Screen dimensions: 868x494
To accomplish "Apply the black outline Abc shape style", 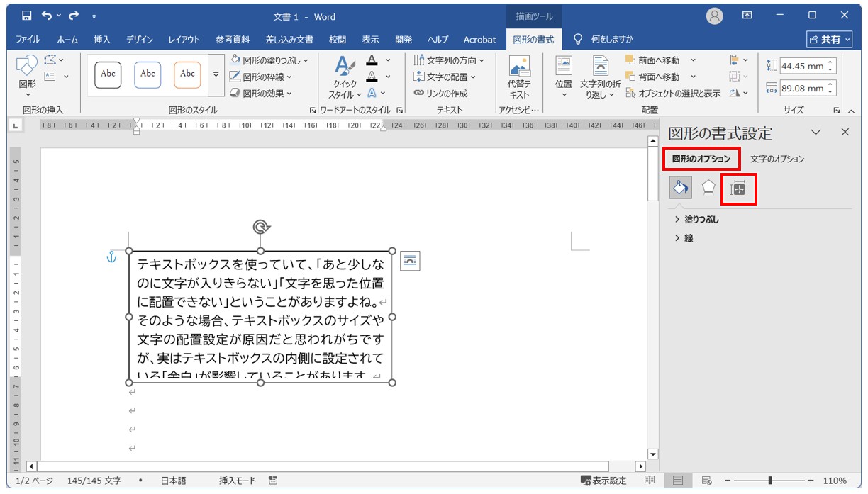I will (x=108, y=74).
